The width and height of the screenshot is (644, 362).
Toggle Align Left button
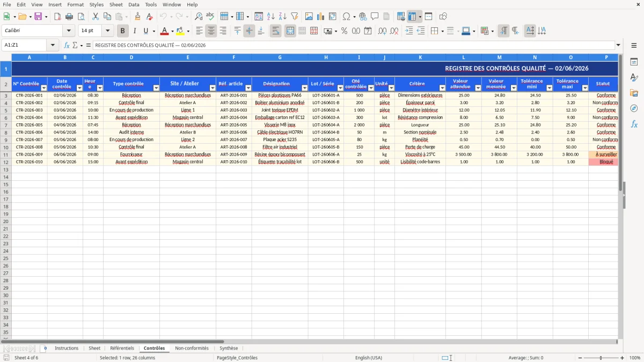tap(199, 31)
